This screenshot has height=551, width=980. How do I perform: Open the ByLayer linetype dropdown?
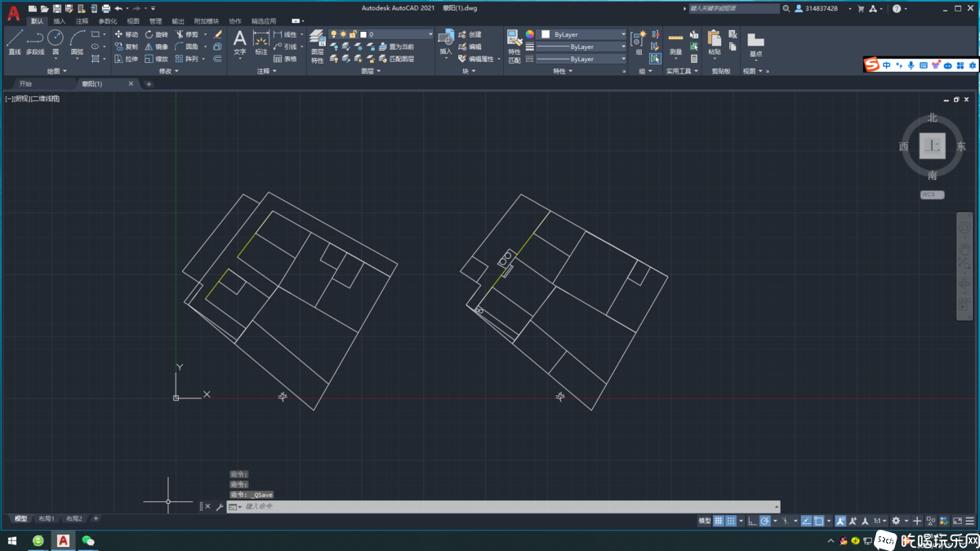pyautogui.click(x=581, y=59)
